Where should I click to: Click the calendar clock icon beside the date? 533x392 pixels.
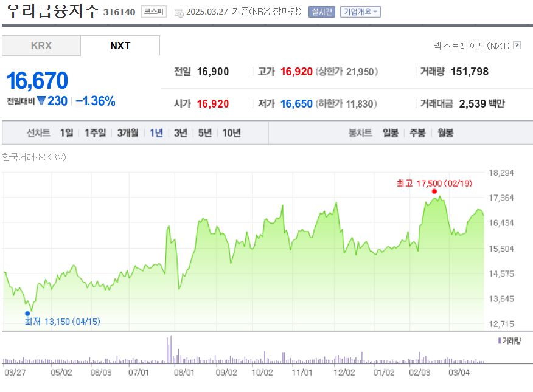(179, 13)
